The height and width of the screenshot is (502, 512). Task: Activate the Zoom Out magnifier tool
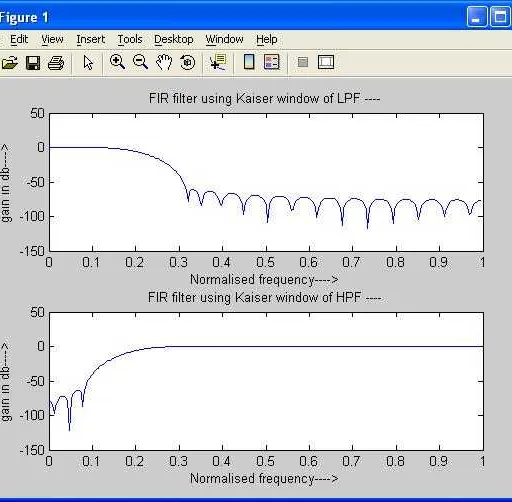click(x=140, y=62)
